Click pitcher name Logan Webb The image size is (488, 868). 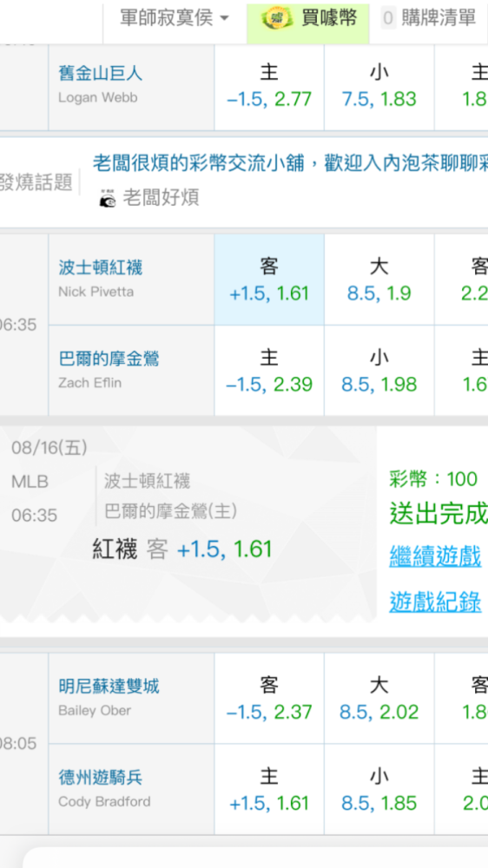coord(97,97)
